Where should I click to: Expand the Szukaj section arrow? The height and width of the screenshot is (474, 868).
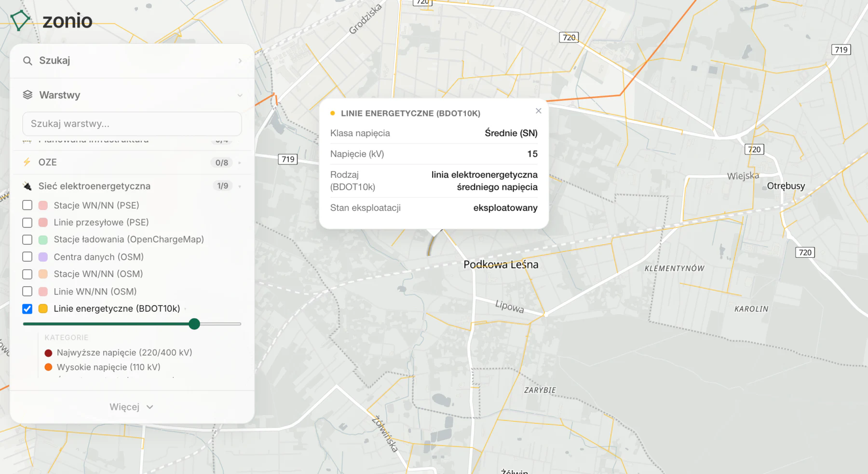(240, 61)
